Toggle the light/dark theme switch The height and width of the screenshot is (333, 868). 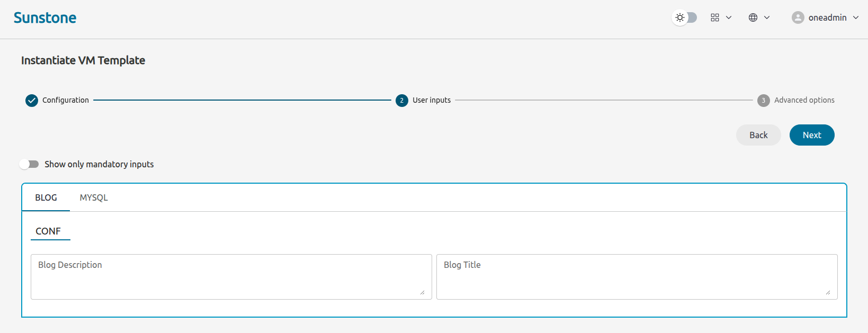click(685, 17)
